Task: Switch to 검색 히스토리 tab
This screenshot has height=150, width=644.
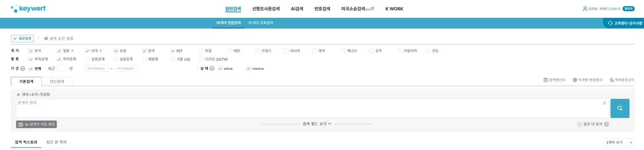Action: point(26,142)
